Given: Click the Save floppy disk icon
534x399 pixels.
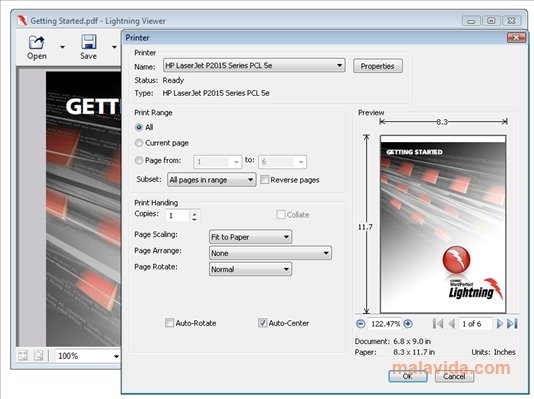Looking at the screenshot, I should tap(89, 42).
